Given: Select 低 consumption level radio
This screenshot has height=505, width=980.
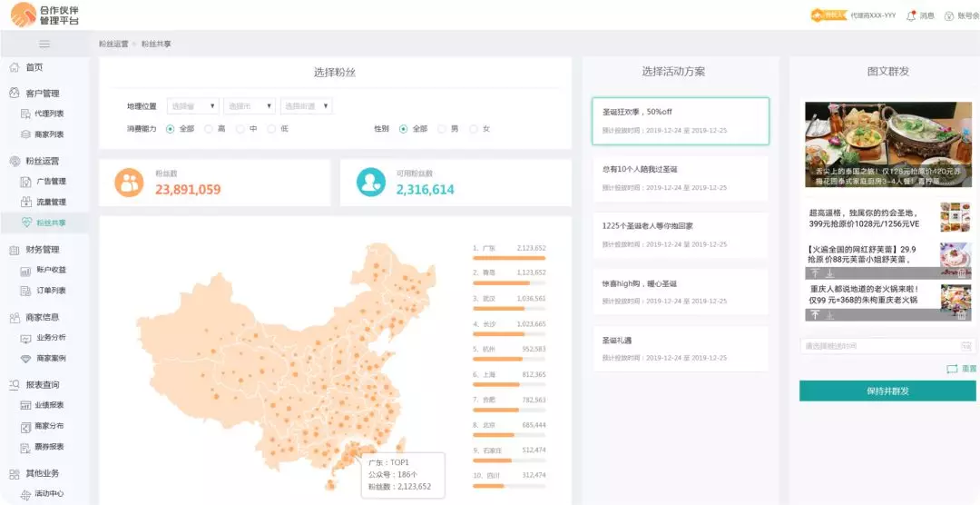Looking at the screenshot, I should [x=271, y=129].
